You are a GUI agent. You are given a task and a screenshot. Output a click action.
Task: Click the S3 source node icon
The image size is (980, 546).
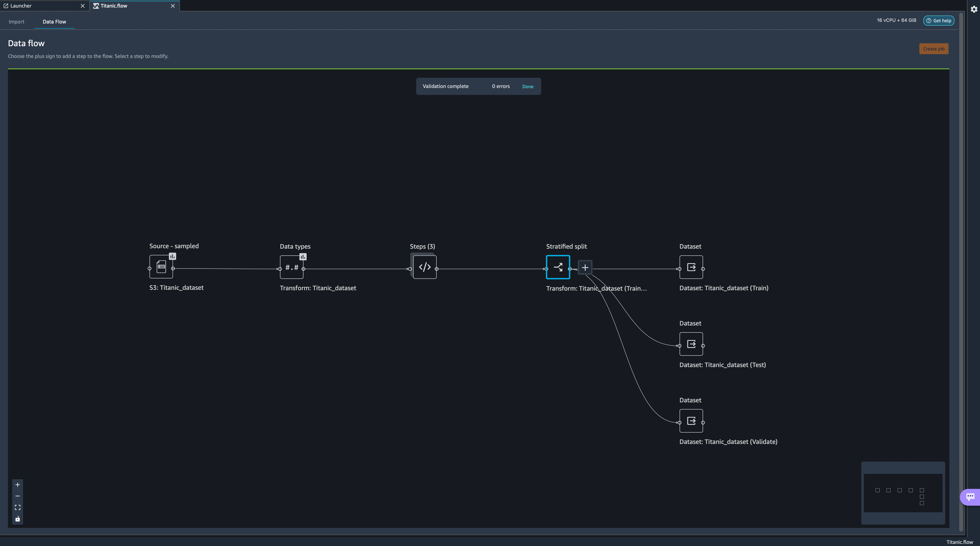coord(161,267)
